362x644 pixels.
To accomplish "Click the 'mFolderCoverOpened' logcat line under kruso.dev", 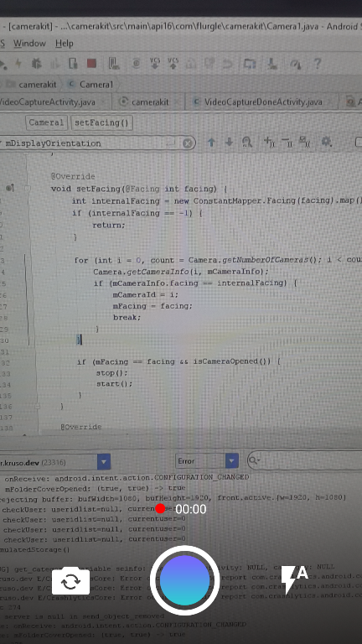I will pyautogui.click(x=96, y=488).
